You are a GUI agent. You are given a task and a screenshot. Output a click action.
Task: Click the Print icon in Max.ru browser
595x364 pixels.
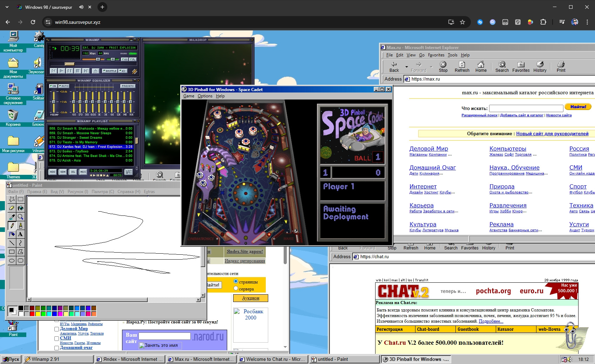pos(561,66)
